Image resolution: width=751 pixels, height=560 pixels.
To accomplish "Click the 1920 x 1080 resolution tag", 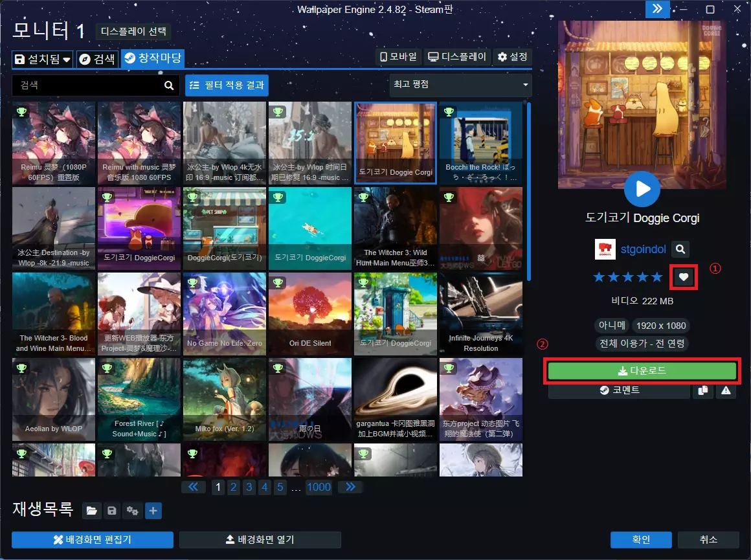I will 661,326.
